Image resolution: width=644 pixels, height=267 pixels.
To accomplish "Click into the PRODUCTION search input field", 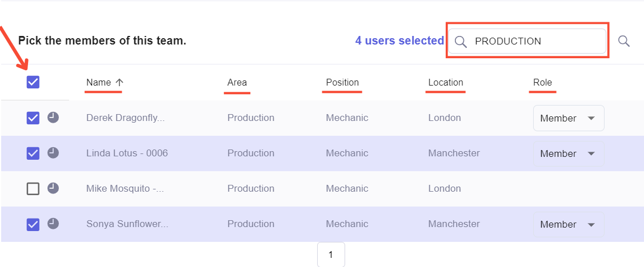I will [527, 41].
